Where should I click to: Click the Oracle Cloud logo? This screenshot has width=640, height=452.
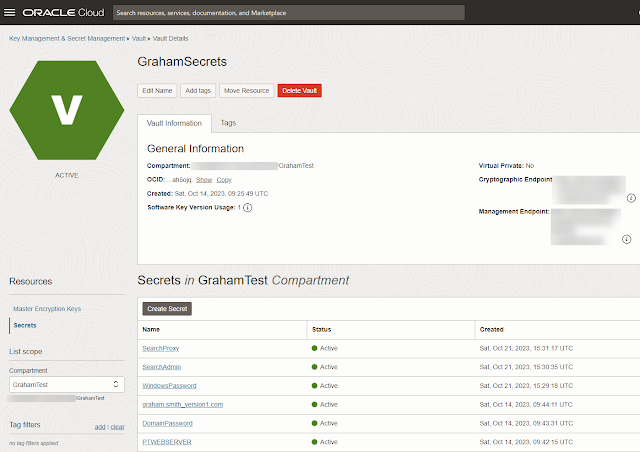point(63,13)
